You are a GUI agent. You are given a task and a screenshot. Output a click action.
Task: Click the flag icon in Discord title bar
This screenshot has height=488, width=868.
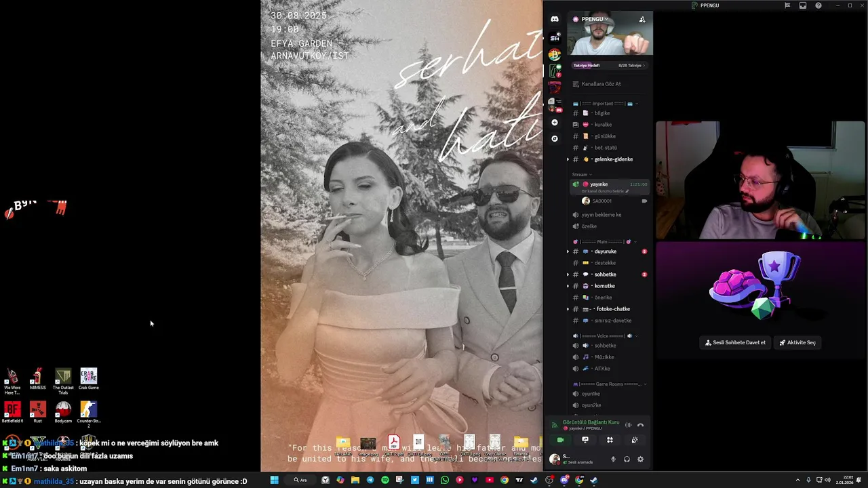click(x=787, y=5)
